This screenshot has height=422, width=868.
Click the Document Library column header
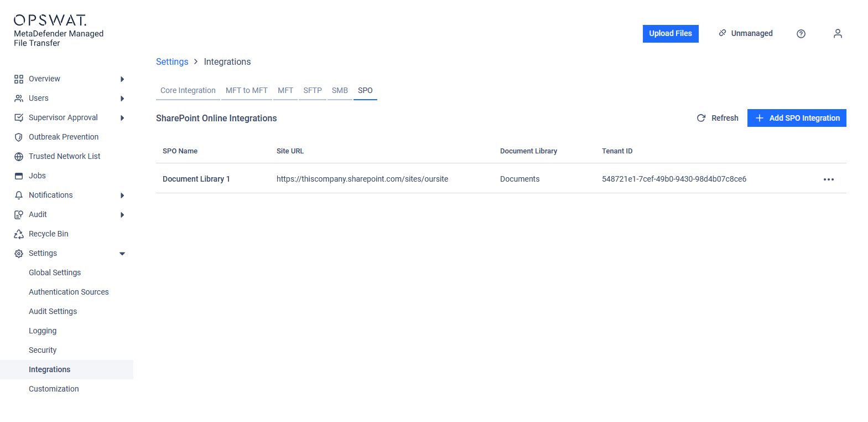pos(528,151)
